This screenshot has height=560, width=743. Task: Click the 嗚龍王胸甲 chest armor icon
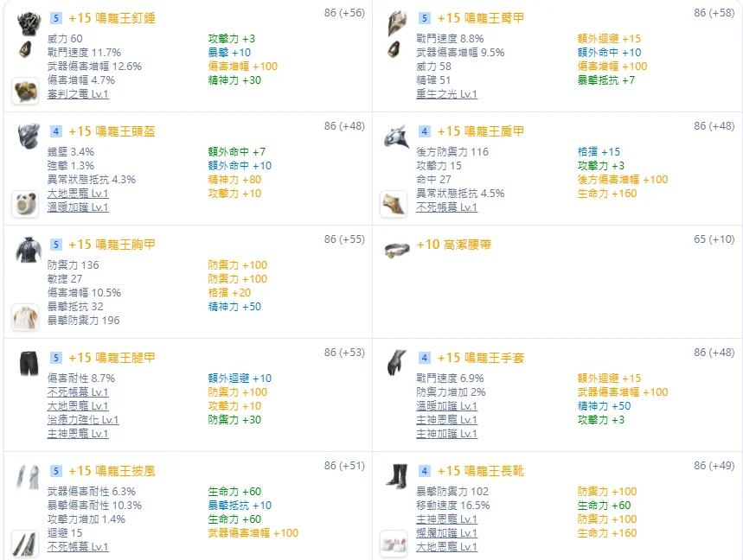coord(28,250)
